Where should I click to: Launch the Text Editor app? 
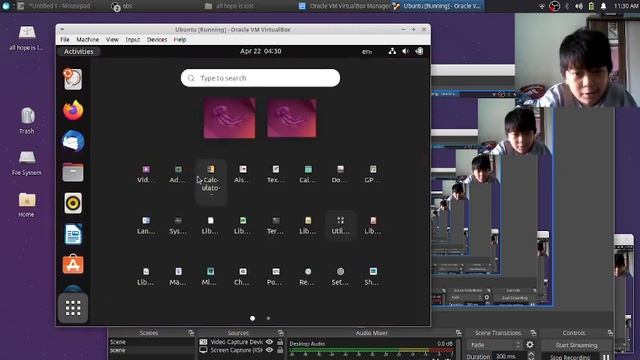coord(276,174)
